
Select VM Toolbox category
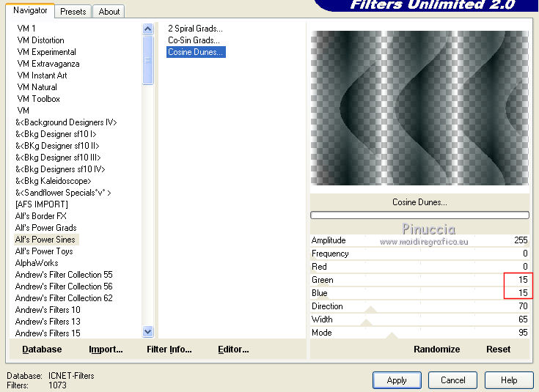(38, 99)
